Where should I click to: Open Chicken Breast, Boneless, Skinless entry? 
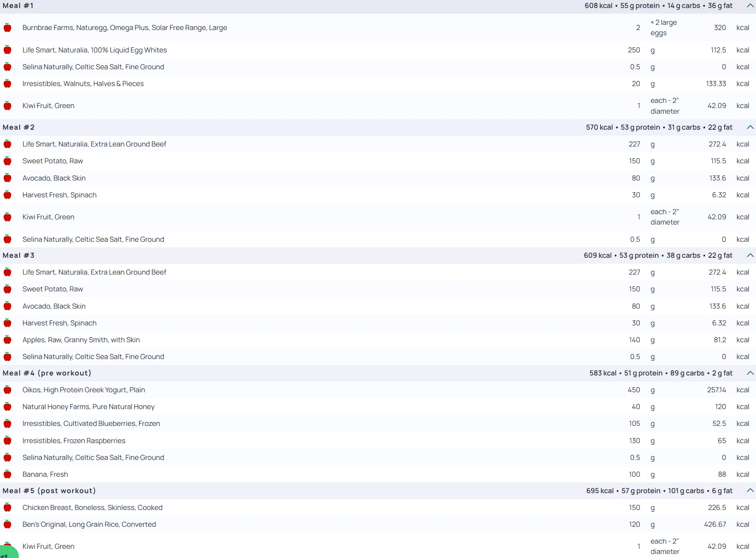93,508
